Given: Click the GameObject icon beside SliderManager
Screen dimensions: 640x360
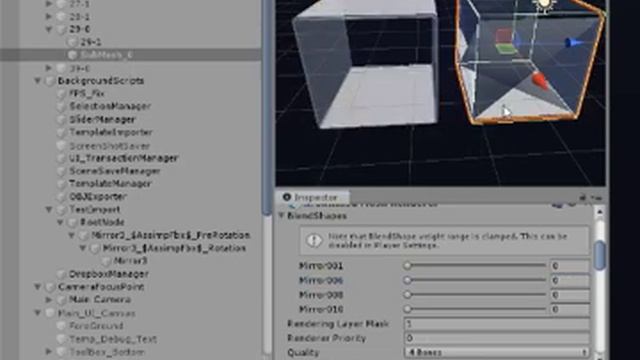Looking at the screenshot, I should [x=61, y=120].
